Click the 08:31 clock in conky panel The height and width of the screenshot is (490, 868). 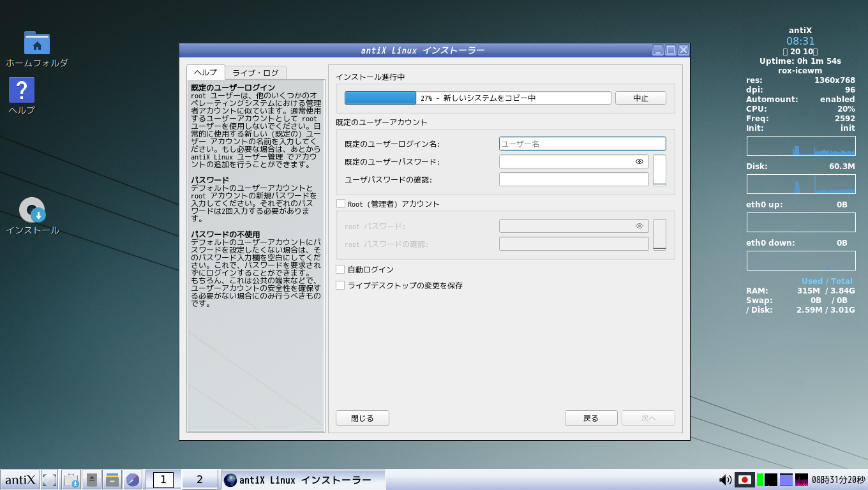[x=800, y=41]
